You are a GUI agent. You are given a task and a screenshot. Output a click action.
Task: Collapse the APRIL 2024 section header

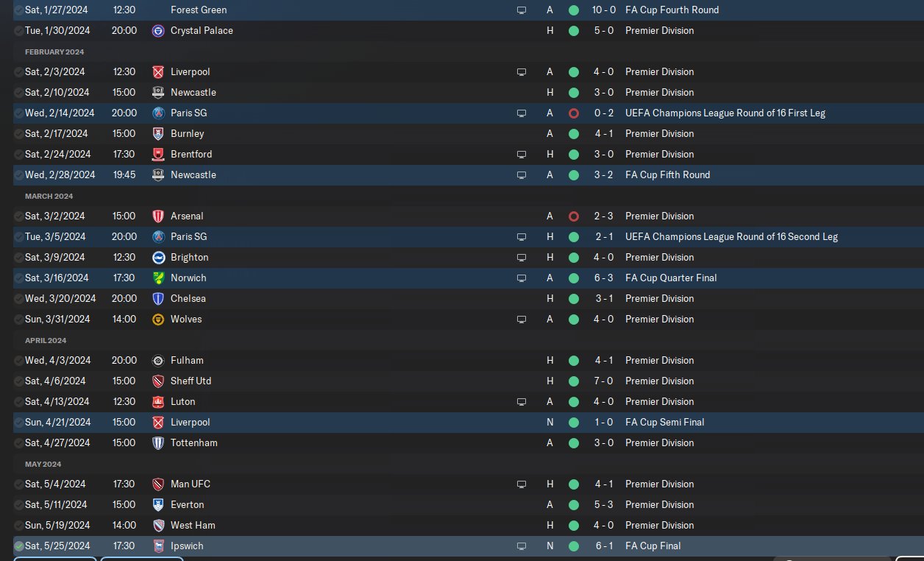pyautogui.click(x=46, y=340)
